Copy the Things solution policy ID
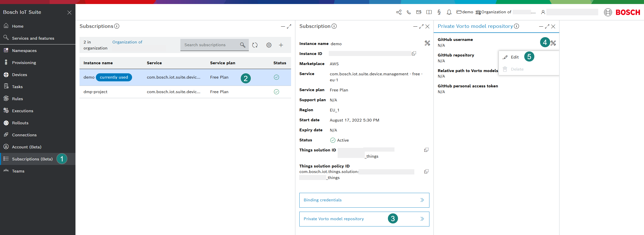 tap(426, 171)
